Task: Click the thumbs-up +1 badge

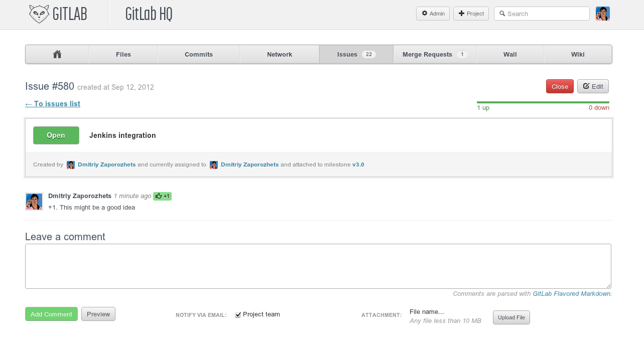Action: pos(162,196)
